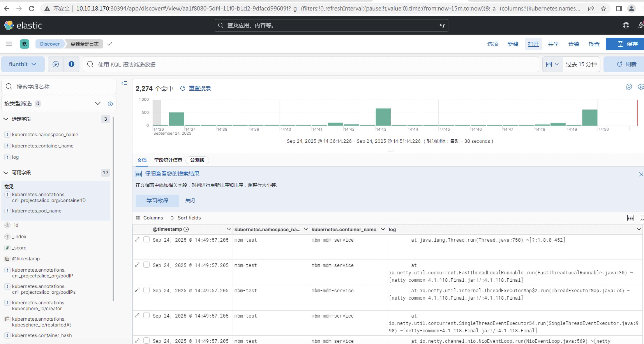Tick the third log row checkbox
Image resolution: width=644 pixels, height=344 pixels.
click(146, 290)
